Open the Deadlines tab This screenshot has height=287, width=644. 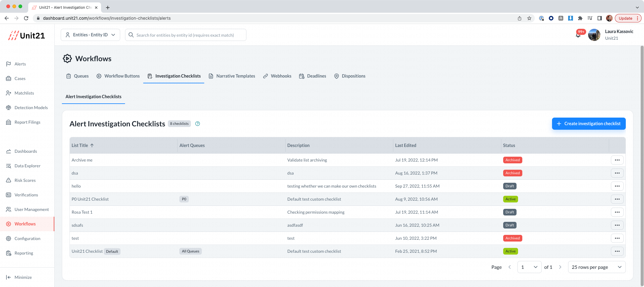tap(312, 76)
